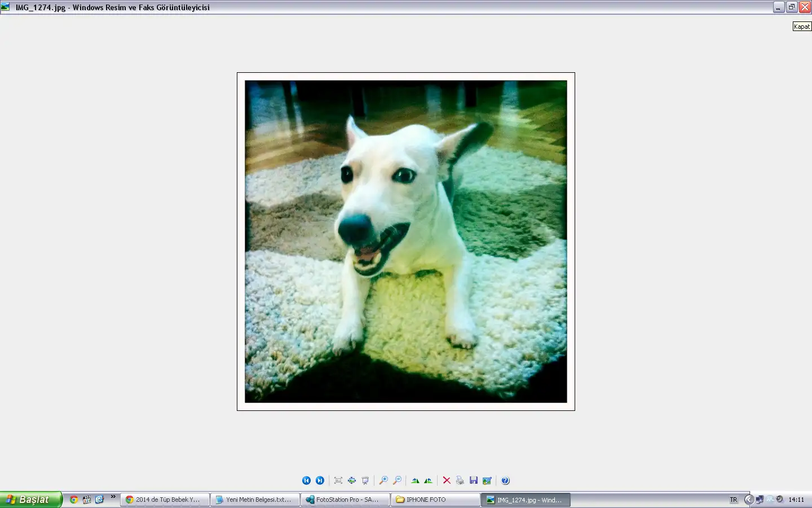Delete the image with red X
The image size is (812, 508).
(447, 480)
